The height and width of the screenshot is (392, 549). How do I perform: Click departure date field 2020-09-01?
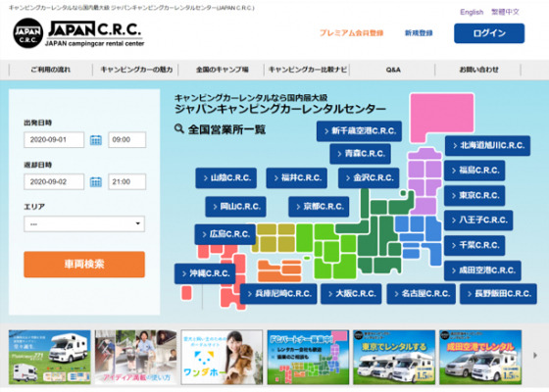pos(54,139)
